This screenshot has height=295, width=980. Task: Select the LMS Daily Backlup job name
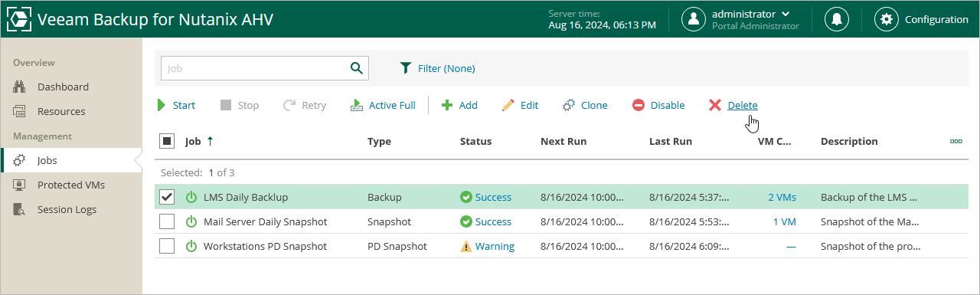click(x=246, y=197)
